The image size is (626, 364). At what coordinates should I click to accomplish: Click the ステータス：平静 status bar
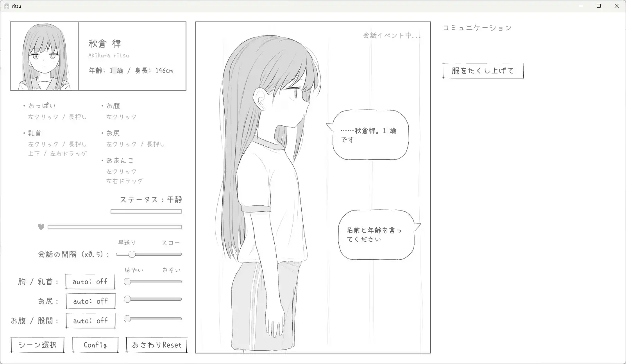click(x=146, y=211)
